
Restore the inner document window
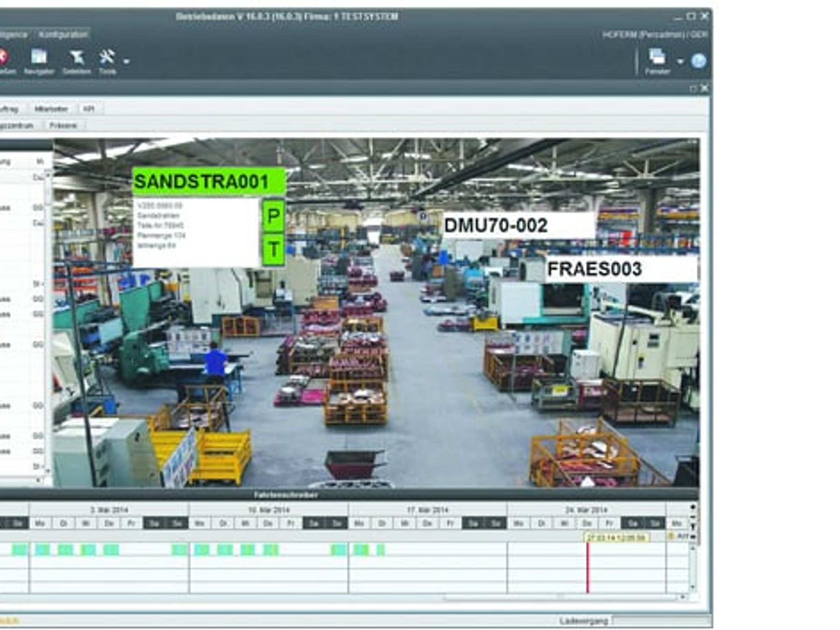click(693, 89)
